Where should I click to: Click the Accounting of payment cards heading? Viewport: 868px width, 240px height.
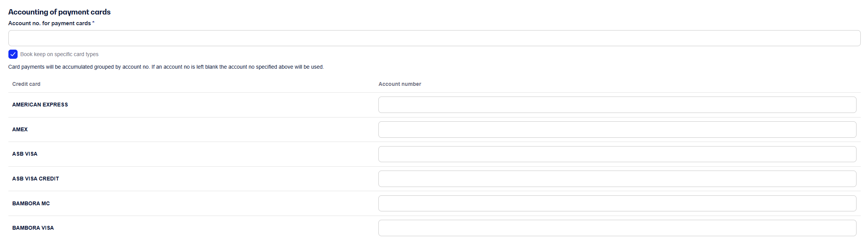click(59, 12)
